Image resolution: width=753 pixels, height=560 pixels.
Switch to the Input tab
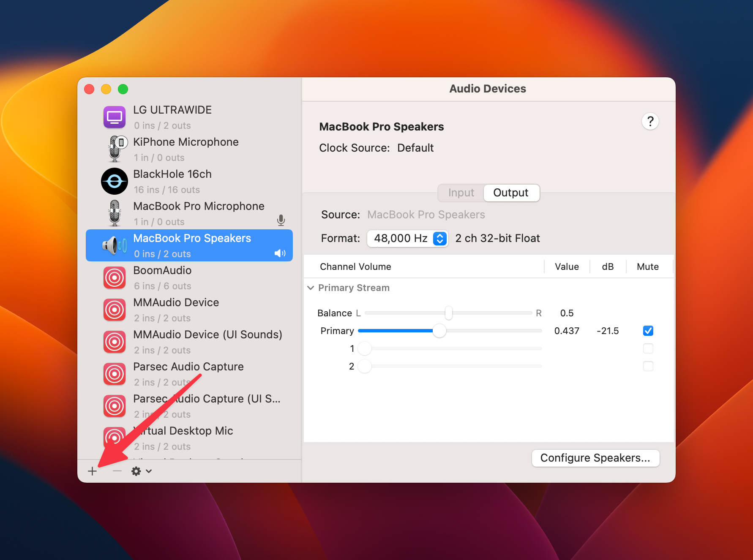tap(460, 193)
